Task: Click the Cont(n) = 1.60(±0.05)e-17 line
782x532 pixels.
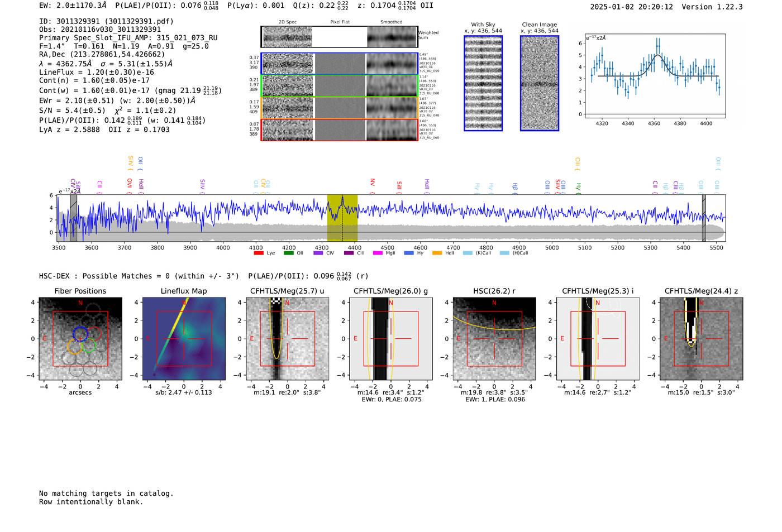Action: coord(94,80)
